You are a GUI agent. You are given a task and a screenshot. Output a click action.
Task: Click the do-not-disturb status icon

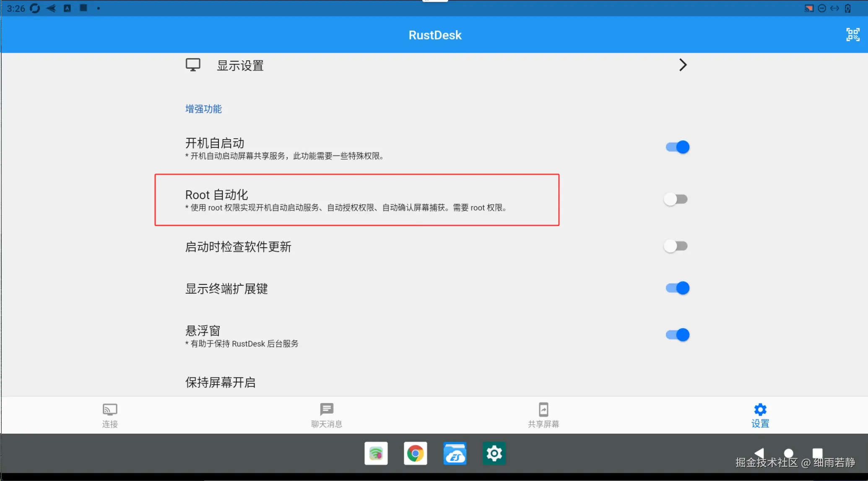[x=822, y=8]
